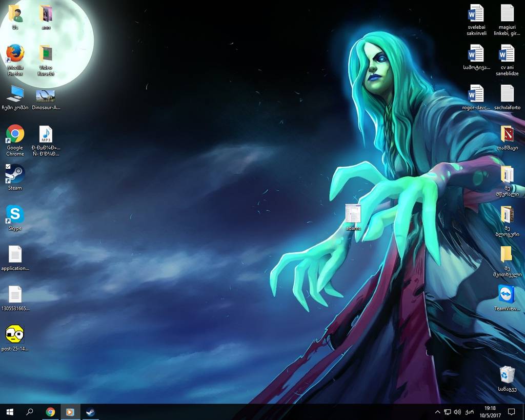Open network status tray icon
This screenshot has width=525, height=420.
point(447,412)
